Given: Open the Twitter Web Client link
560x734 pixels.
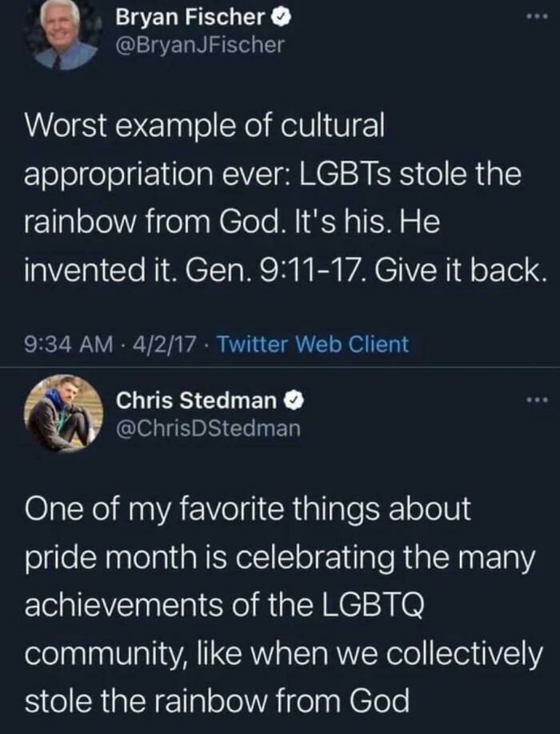Looking at the screenshot, I should tap(320, 342).
